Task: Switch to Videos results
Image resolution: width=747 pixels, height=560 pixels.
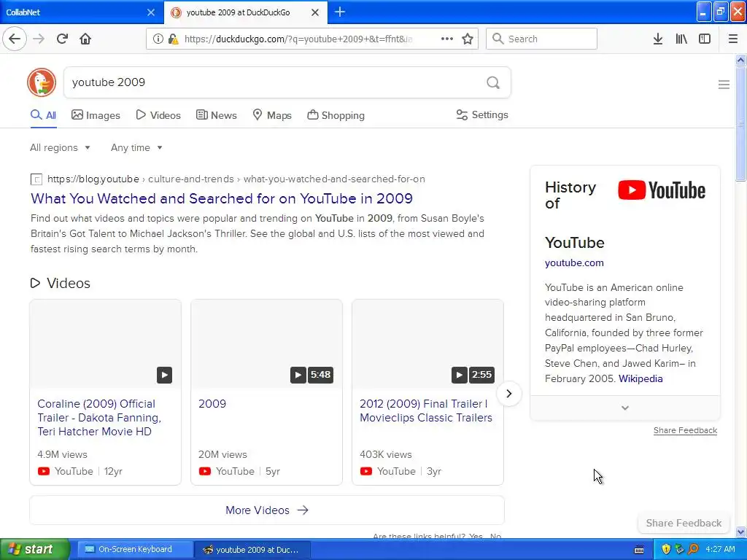Action: pos(158,115)
